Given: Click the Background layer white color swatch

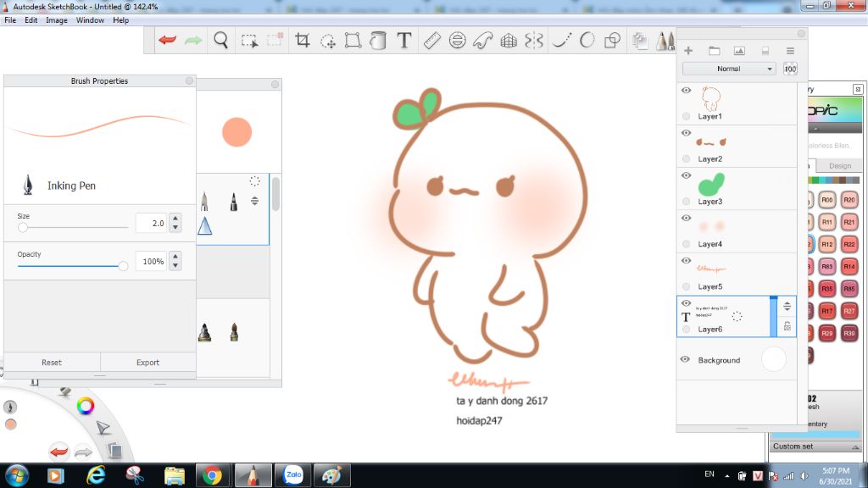Looking at the screenshot, I should [773, 359].
